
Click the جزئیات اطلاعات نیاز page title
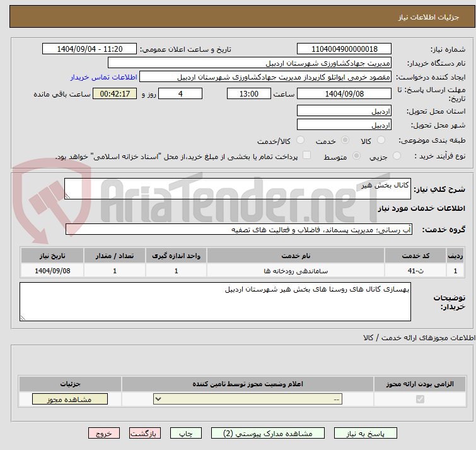[429, 17]
